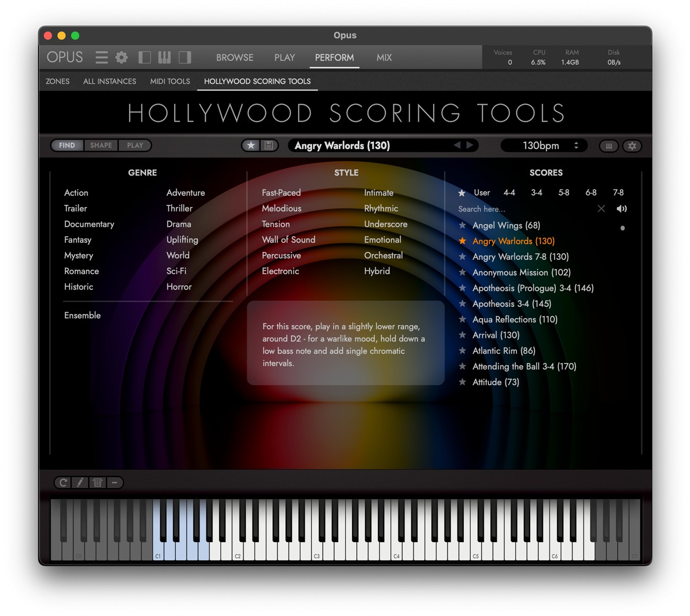Click the trash delete icon above keyboard

(x=98, y=482)
